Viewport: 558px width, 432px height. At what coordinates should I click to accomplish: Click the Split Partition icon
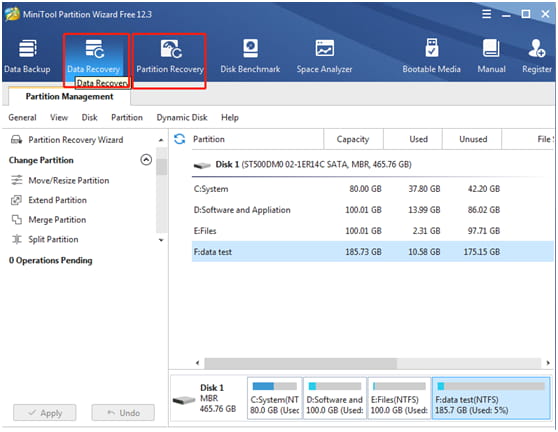pos(16,239)
